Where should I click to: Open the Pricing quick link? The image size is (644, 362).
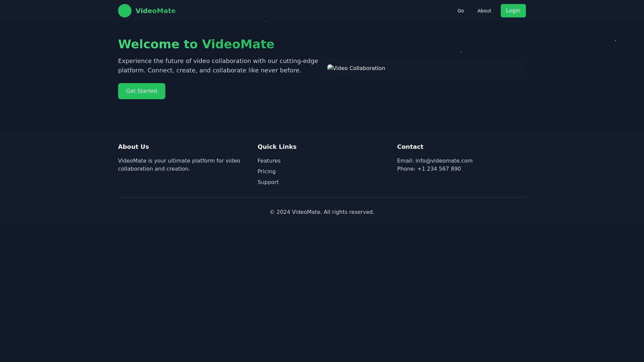coord(266,172)
